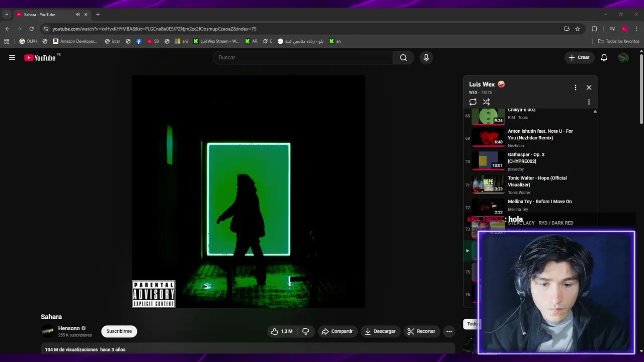Click the Compartir share button

click(337, 331)
